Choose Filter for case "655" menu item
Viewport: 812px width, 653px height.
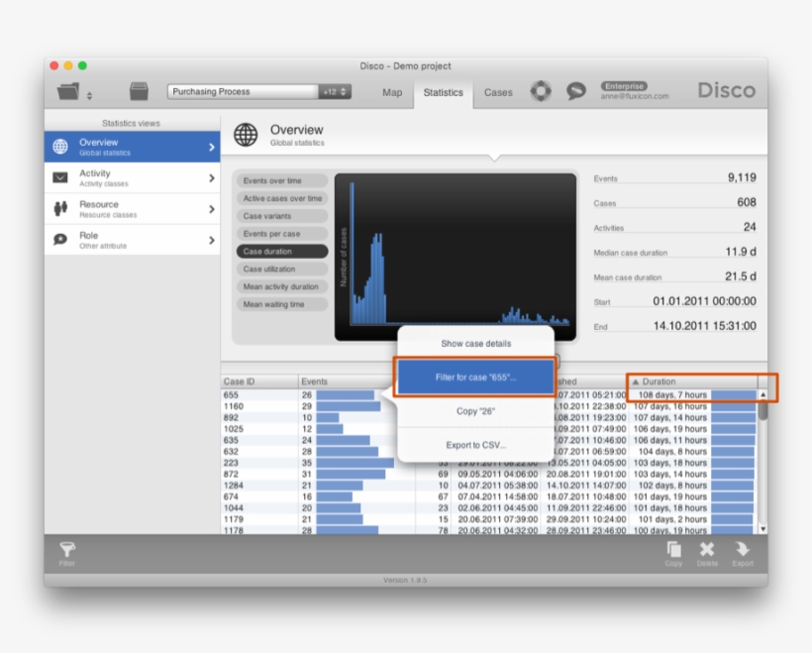475,378
